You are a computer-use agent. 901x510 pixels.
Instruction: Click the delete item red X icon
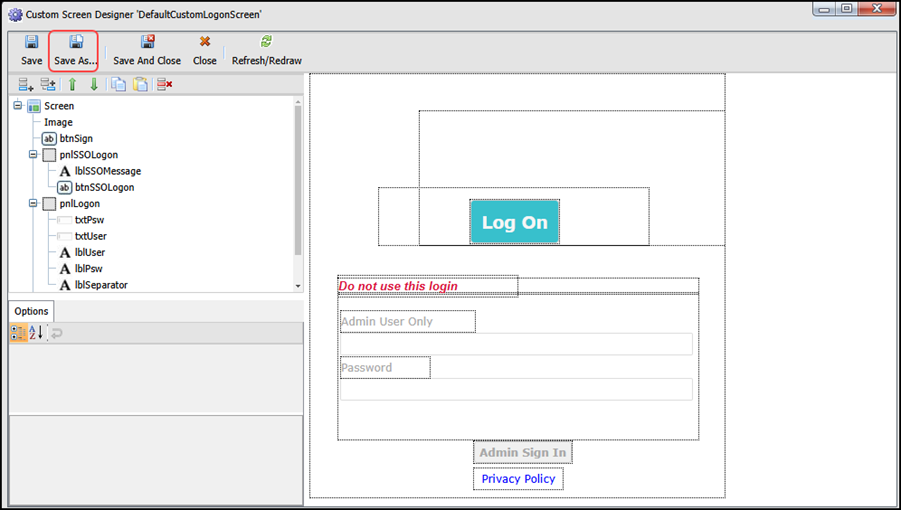(165, 85)
